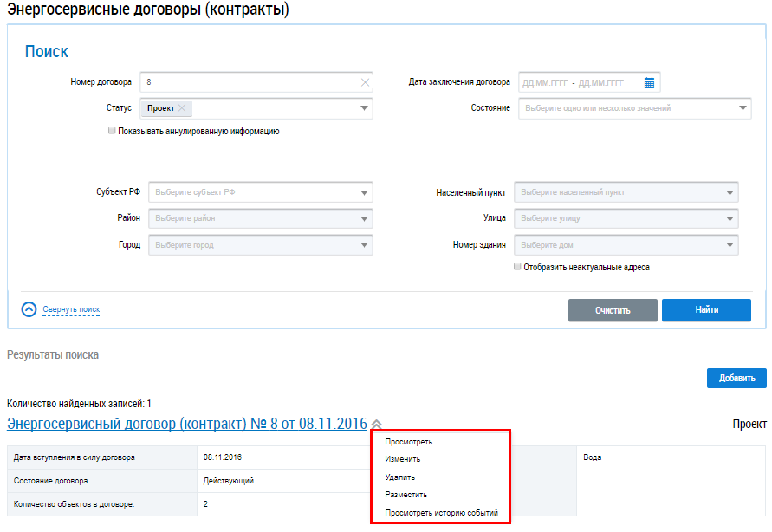Click the 'Очистить' button
The height and width of the screenshot is (532, 772).
click(x=613, y=310)
